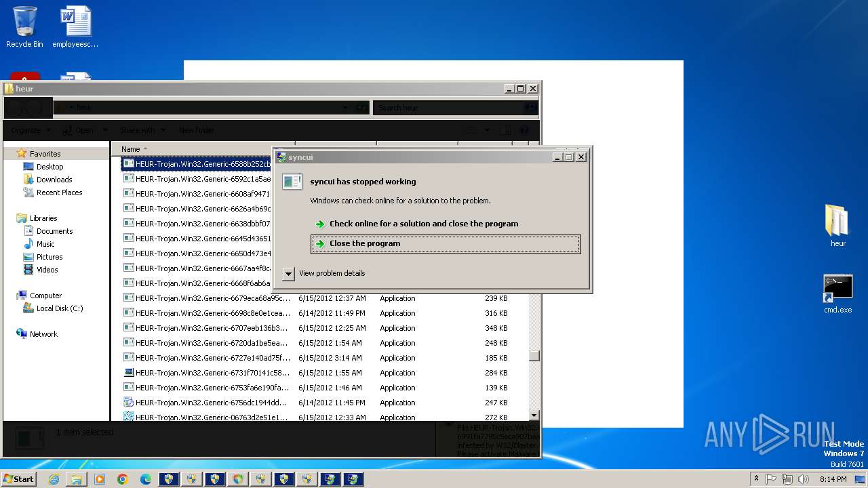Open Windows Explorer taskbar icon
868x488 pixels.
pos(77,479)
